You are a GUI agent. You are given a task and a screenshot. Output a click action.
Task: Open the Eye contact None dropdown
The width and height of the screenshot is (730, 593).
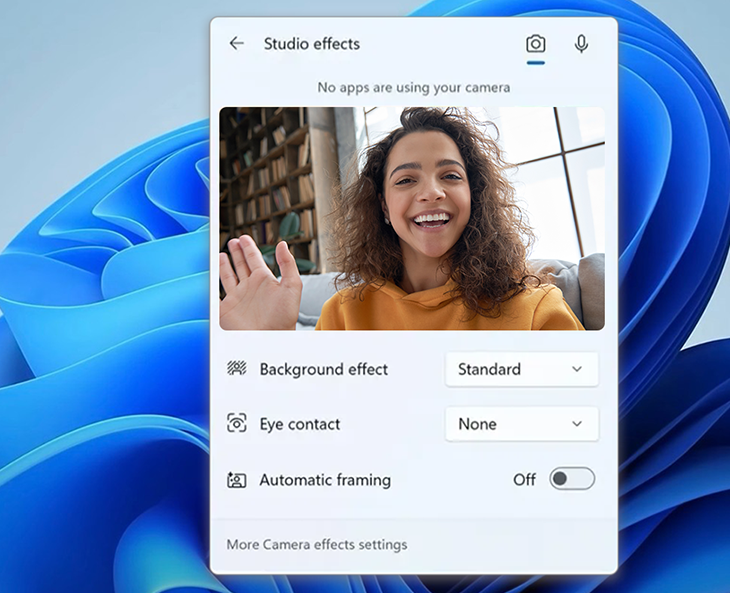[521, 424]
